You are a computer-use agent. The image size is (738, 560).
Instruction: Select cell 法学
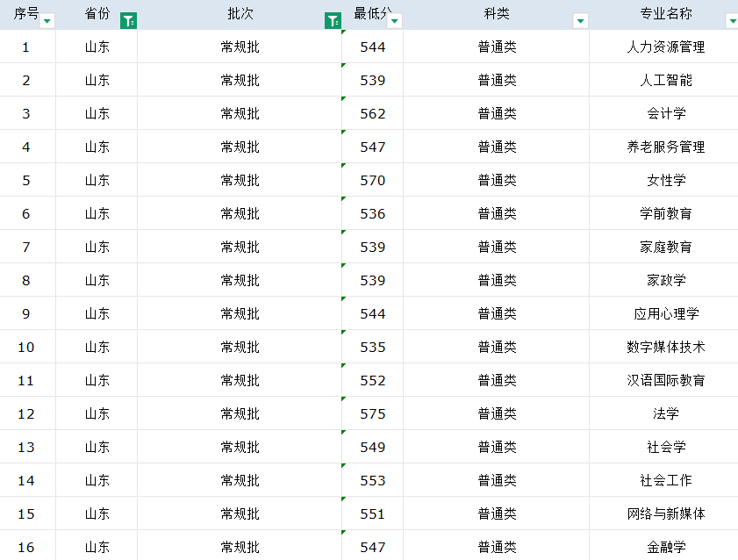pos(663,413)
